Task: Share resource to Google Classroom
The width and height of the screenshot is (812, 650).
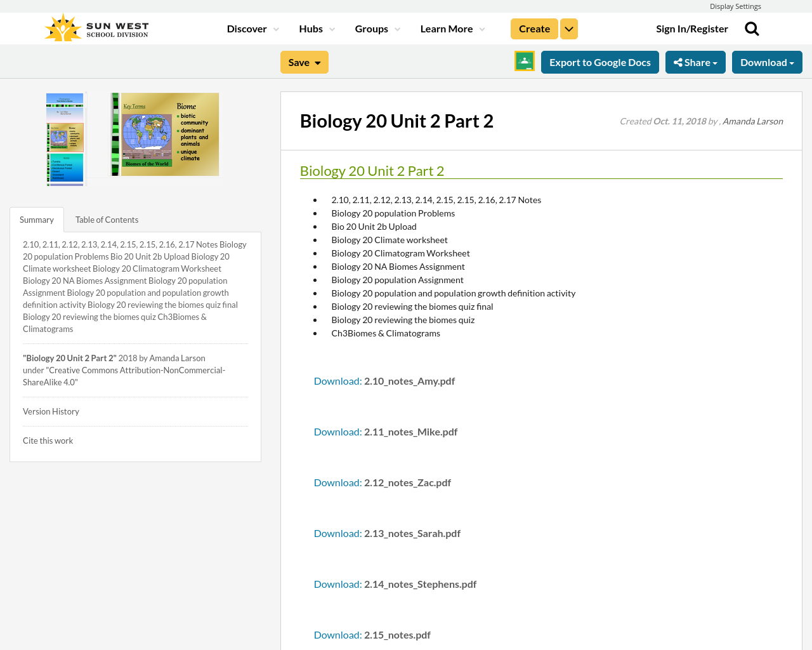Action: click(x=524, y=61)
